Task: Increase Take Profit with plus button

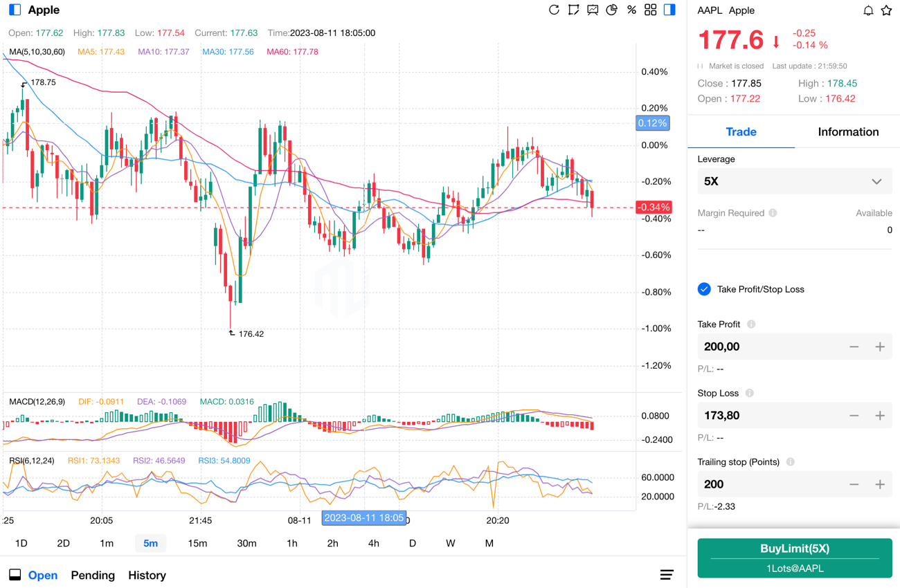Action: click(x=880, y=347)
